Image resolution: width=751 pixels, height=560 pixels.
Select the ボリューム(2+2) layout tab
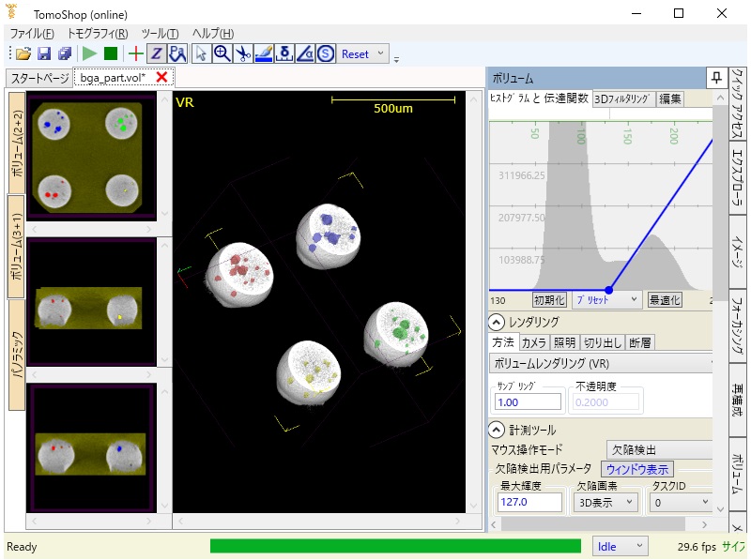tap(17, 144)
